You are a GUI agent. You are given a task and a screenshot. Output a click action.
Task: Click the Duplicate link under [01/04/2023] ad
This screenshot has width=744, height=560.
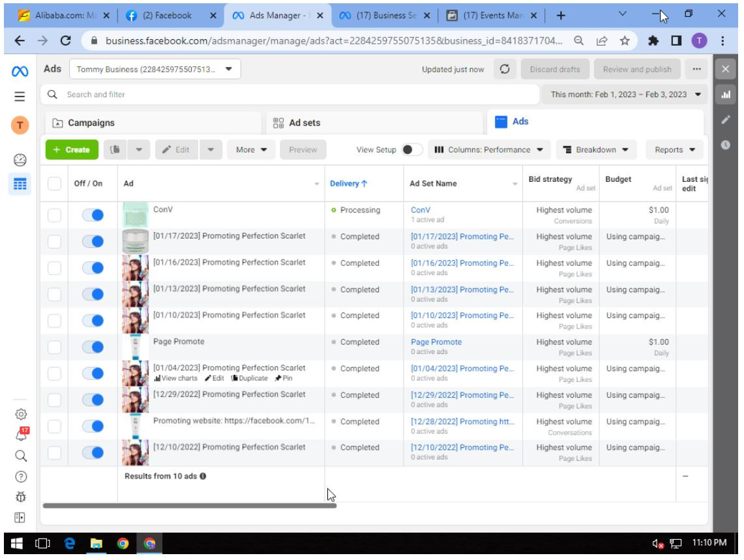coord(250,379)
